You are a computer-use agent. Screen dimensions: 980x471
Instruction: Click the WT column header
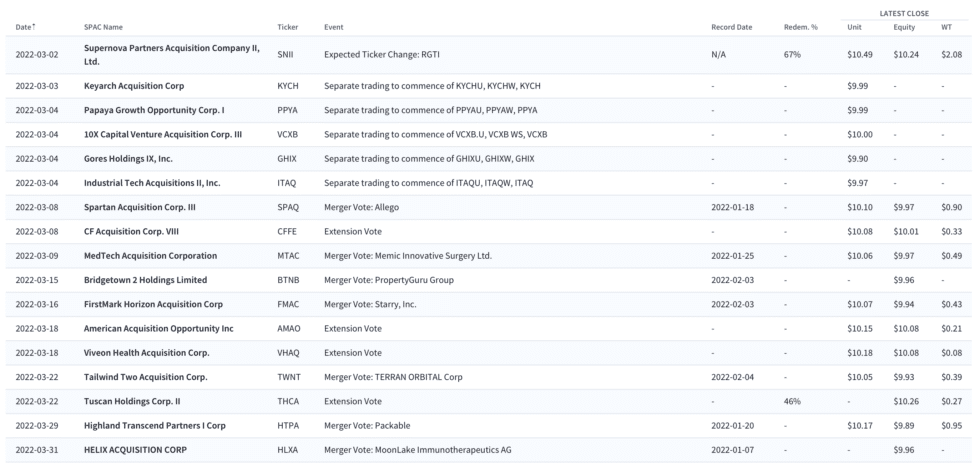pos(946,27)
